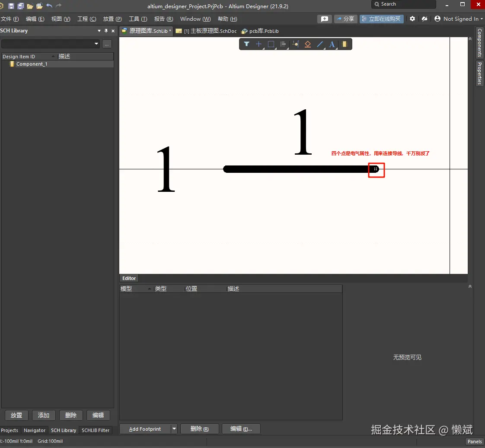Open the Properties side panel tab

(x=479, y=73)
